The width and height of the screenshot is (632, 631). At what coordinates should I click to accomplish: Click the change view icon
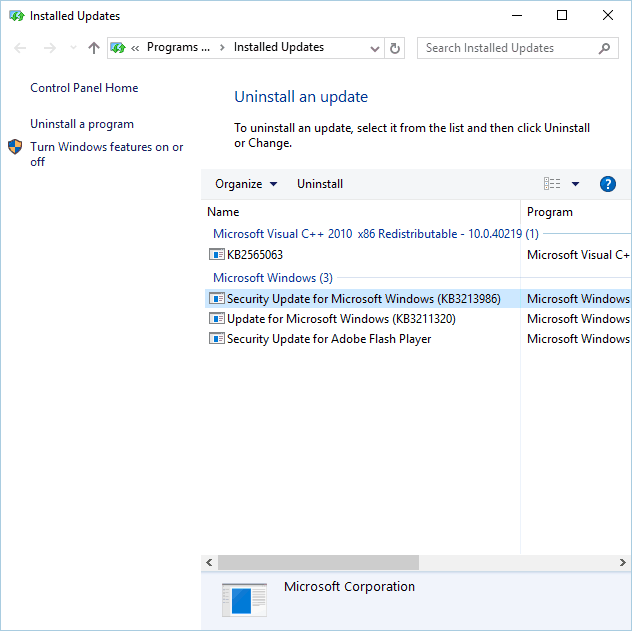(x=552, y=184)
